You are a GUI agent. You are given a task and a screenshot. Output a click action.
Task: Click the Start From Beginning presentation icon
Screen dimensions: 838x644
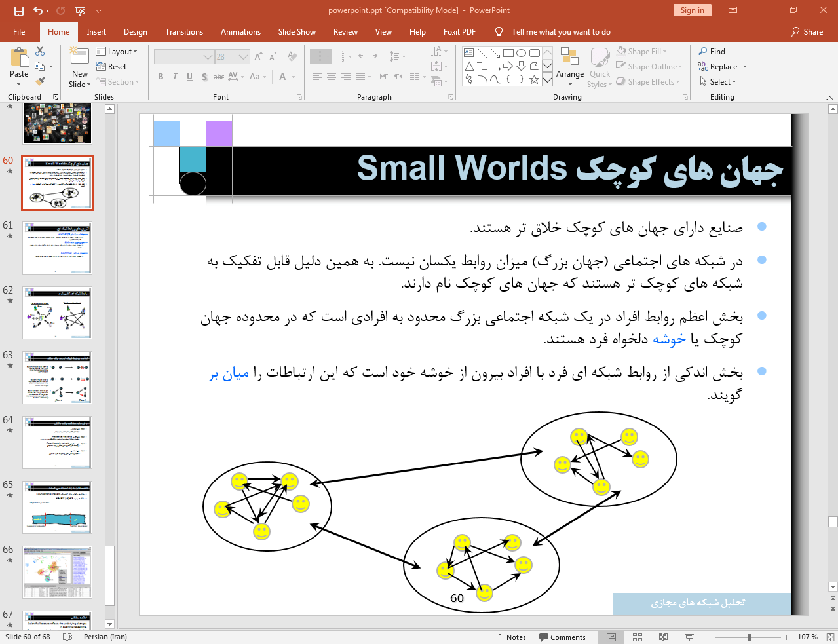[80, 10]
